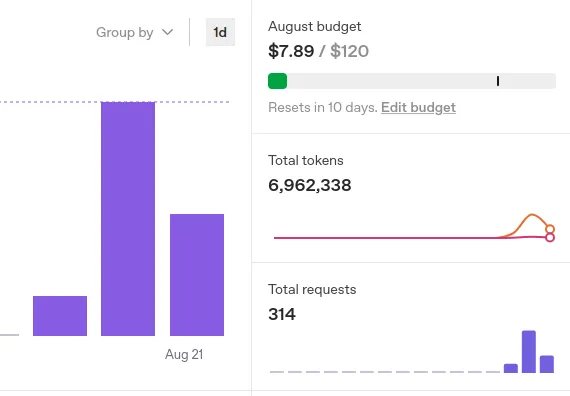This screenshot has height=396, width=570.
Task: Click the tallest purple bar in the usage chart
Action: [128, 219]
